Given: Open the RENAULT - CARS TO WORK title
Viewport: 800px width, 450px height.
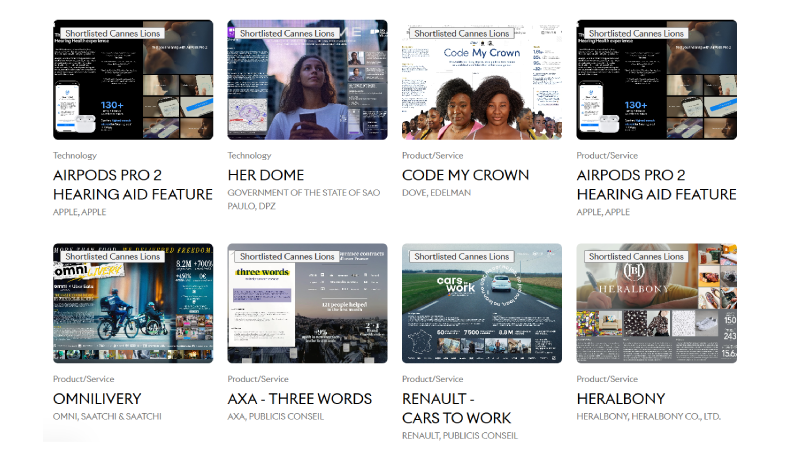Looking at the screenshot, I should 456,408.
